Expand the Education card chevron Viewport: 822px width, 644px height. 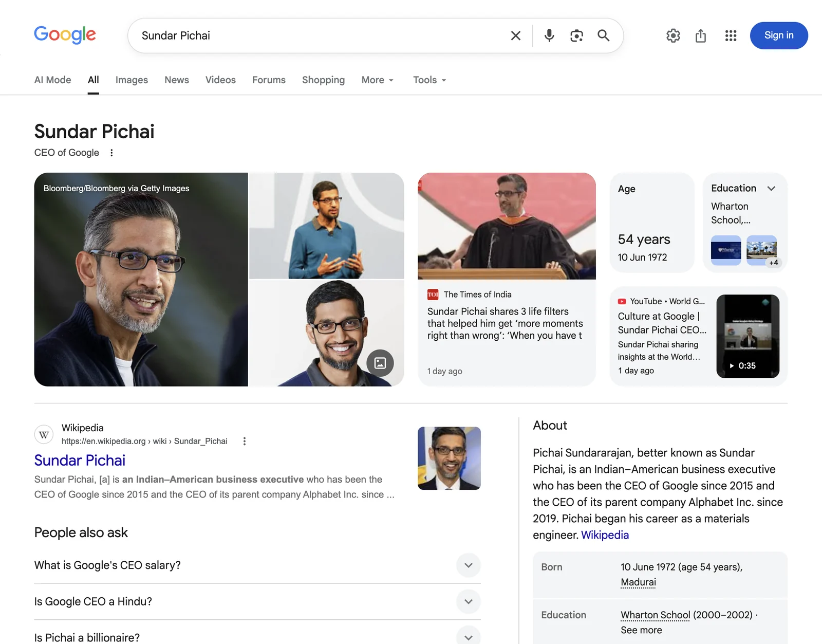point(771,189)
